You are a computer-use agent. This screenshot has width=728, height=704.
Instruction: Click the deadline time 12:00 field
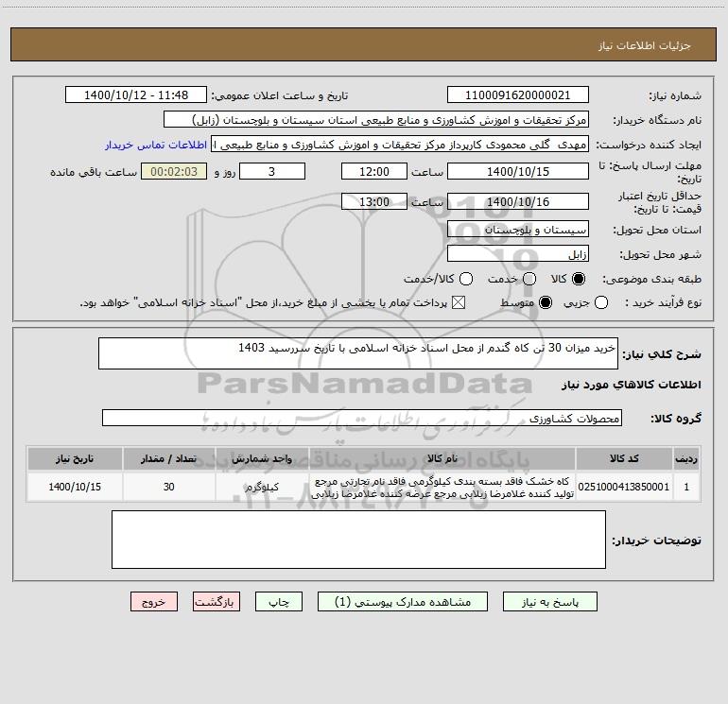point(374,171)
